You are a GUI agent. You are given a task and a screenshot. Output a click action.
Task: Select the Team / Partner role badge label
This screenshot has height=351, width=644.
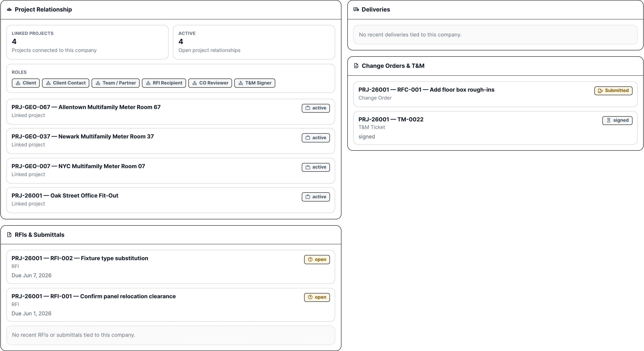[119, 83]
